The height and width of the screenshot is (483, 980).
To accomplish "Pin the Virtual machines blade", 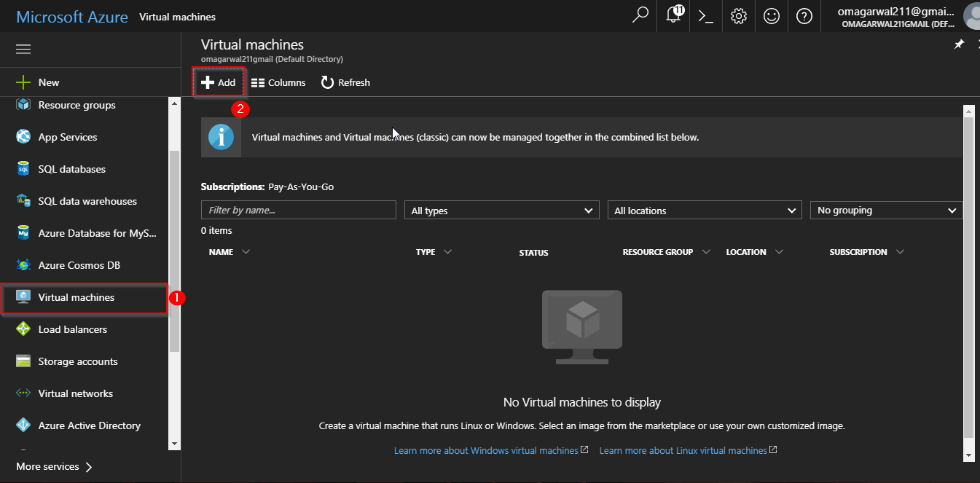I will pyautogui.click(x=959, y=44).
